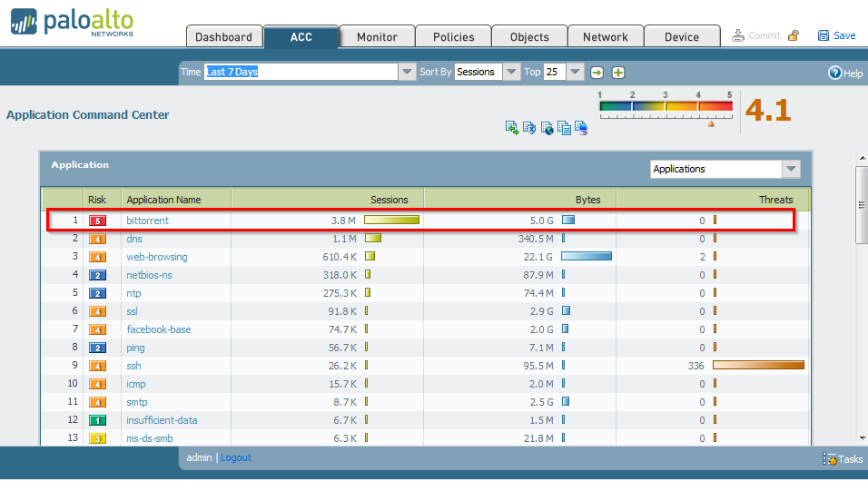The image size is (868, 481).
Task: Open the Policies tab
Action: click(x=453, y=37)
